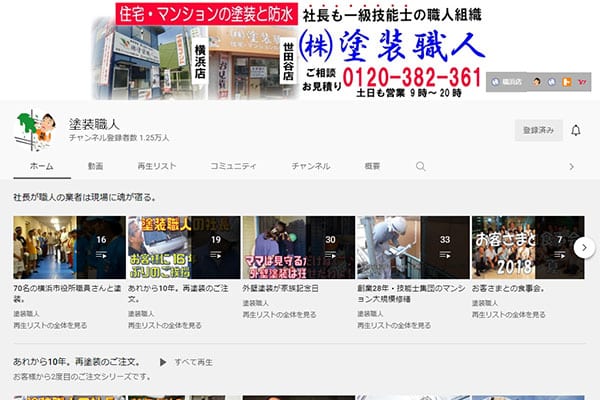The height and width of the screenshot is (400, 600).
Task: Click 塗装職人 owner under 外壁塗装が家族記念日
Action: coord(256,303)
